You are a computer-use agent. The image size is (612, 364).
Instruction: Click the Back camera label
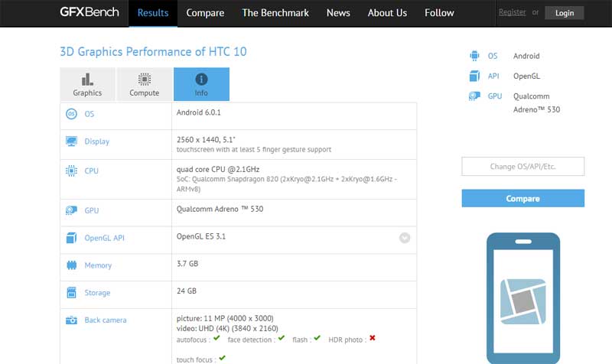(x=106, y=320)
